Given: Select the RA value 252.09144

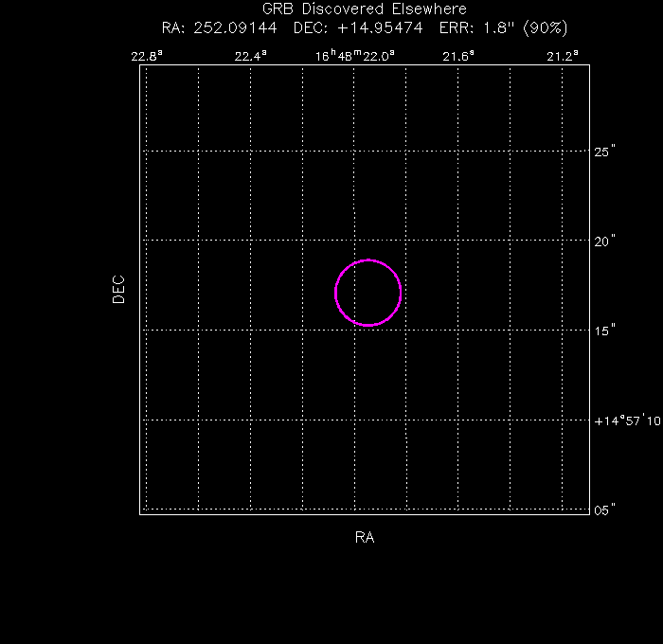Looking at the screenshot, I should (235, 27).
